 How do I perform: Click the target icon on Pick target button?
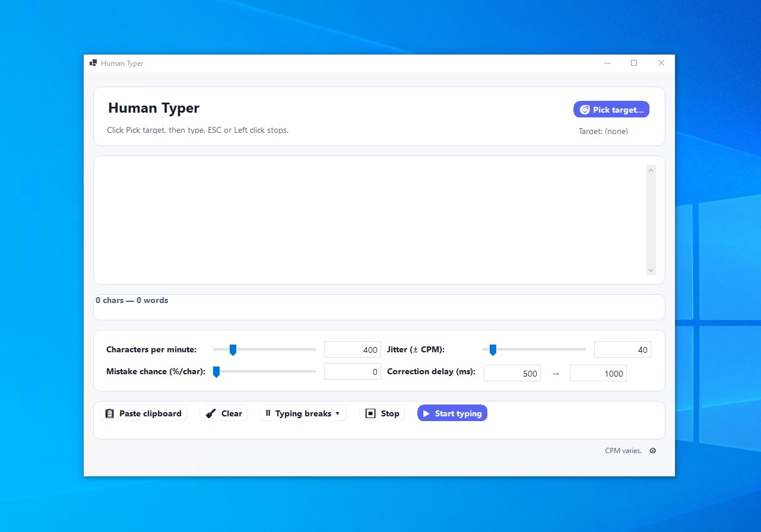[585, 109]
